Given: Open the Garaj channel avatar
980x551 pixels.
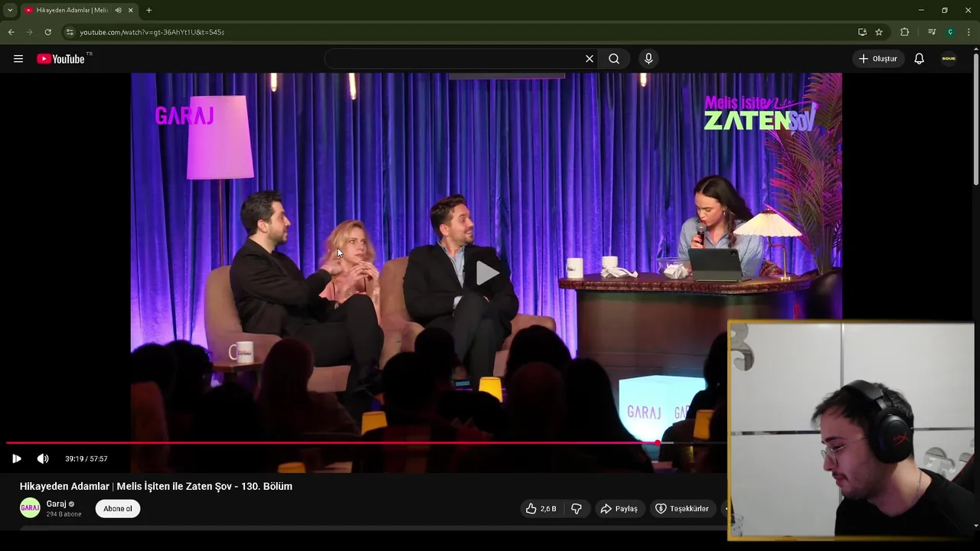Looking at the screenshot, I should [30, 507].
